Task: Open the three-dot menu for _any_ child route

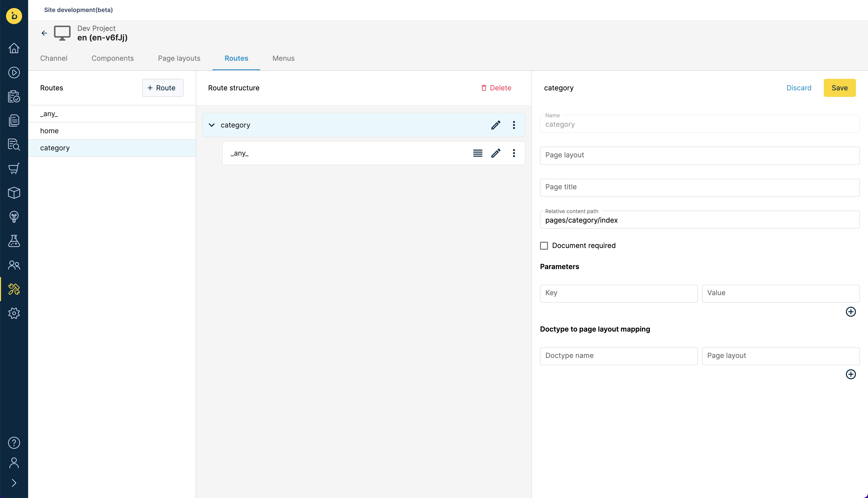Action: pos(514,153)
